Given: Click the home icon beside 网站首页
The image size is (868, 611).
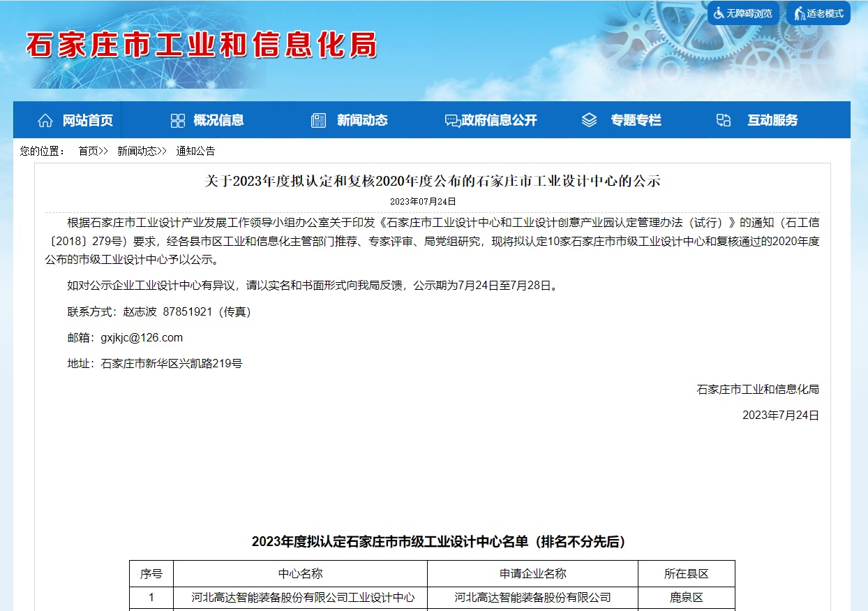Looking at the screenshot, I should click(x=45, y=121).
